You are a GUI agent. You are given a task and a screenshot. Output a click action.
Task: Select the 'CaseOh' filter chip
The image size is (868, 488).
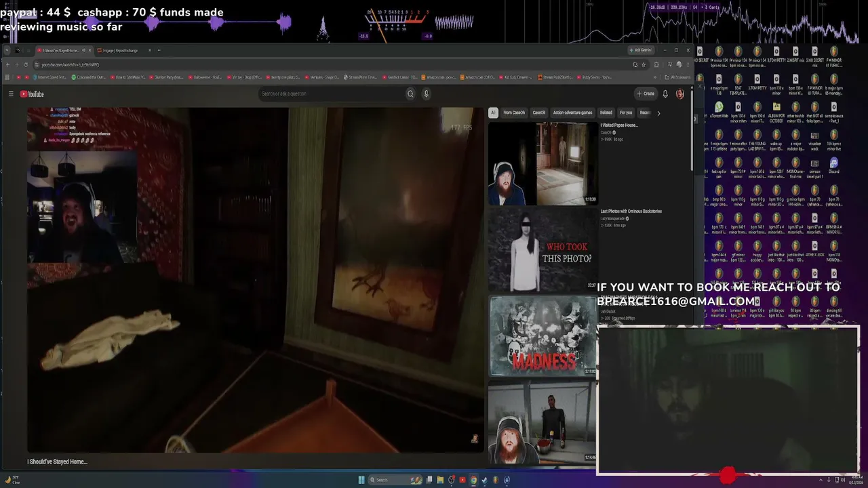pyautogui.click(x=539, y=113)
